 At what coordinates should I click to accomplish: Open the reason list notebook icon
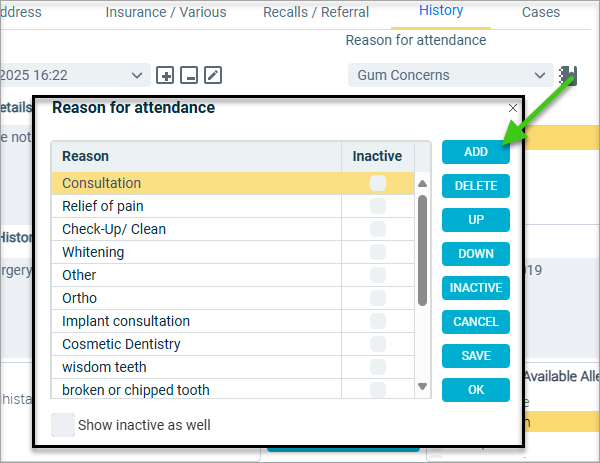tap(568, 75)
